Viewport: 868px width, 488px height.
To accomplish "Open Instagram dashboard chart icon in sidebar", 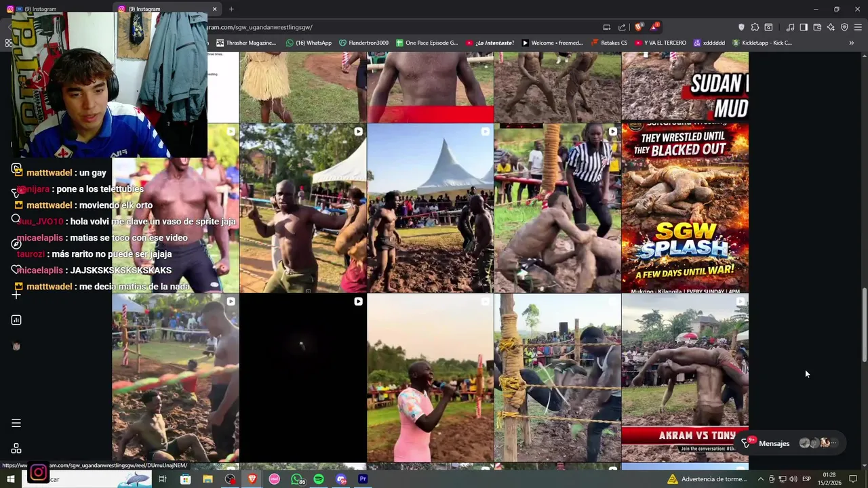I will [16, 320].
